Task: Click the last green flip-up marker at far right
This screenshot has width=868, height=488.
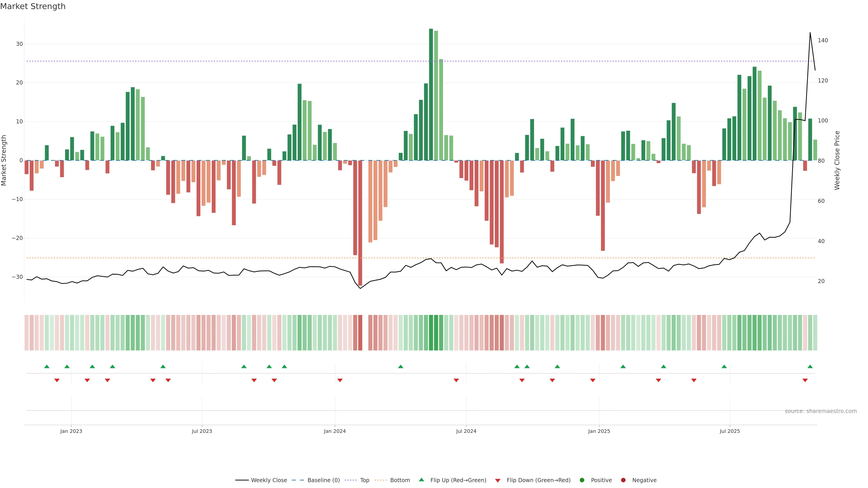Action: click(810, 366)
